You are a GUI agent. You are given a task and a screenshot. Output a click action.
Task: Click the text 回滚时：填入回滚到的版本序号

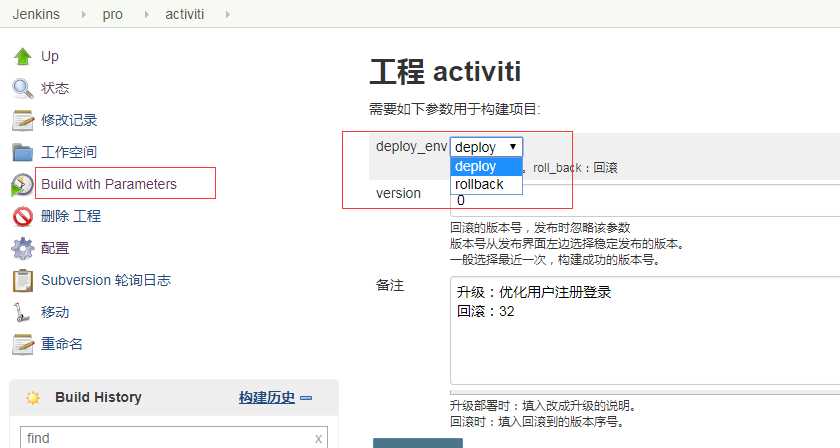click(537, 422)
